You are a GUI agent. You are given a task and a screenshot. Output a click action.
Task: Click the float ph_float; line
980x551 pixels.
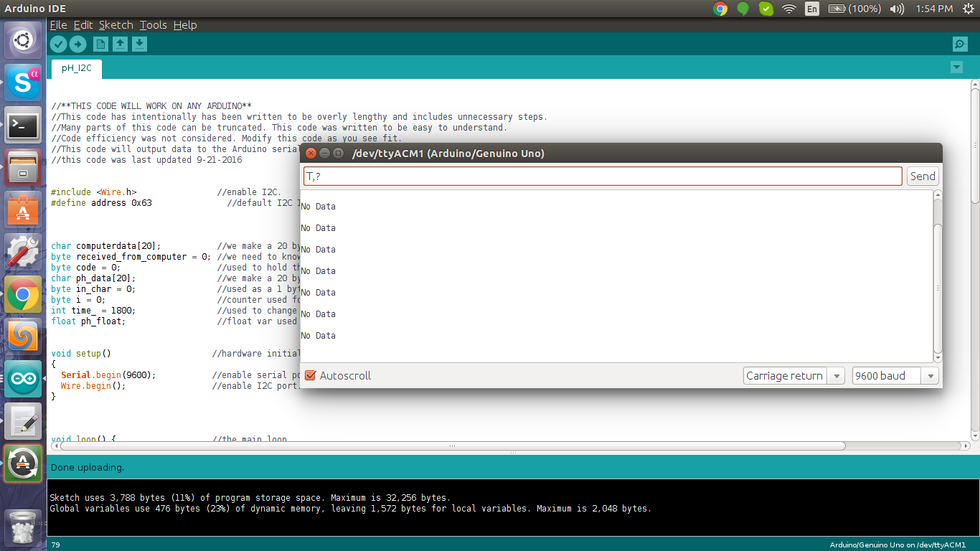pos(88,321)
